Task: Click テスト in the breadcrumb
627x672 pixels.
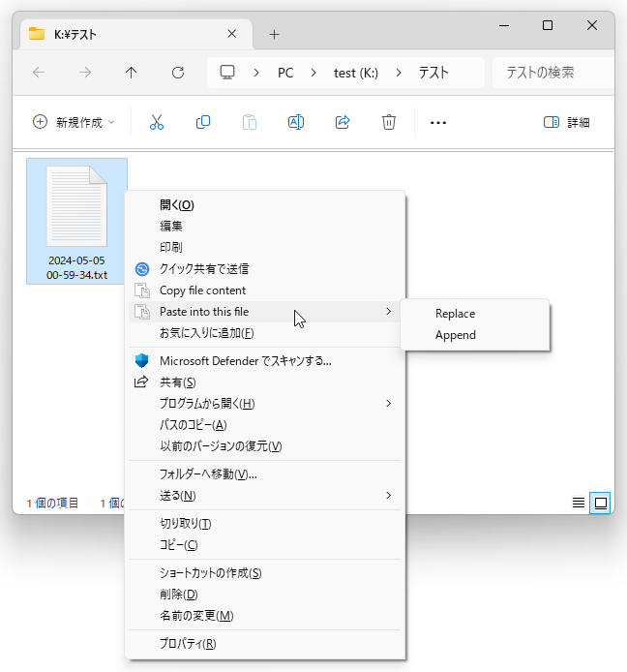Action: click(433, 73)
